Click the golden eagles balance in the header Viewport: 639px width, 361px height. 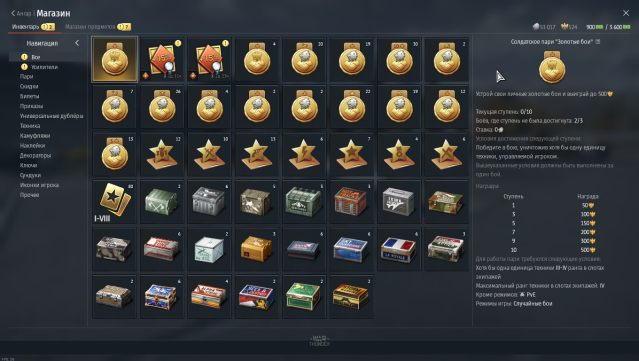(569, 27)
